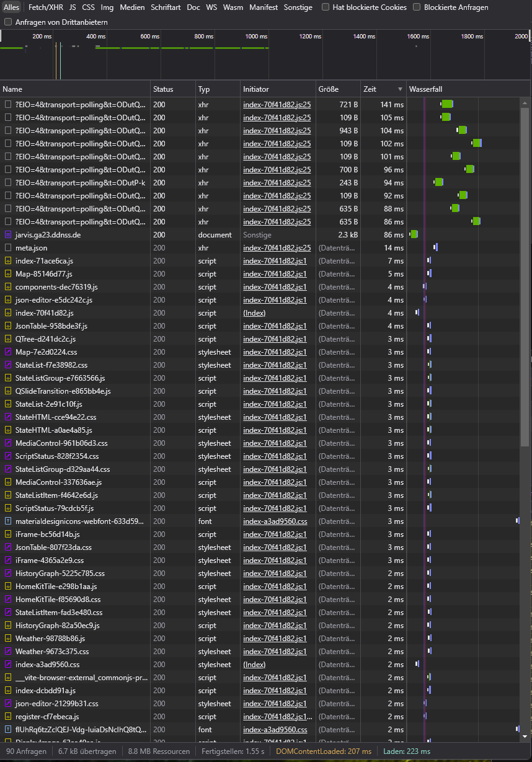Viewport: 532px width, 762px height.
Task: Sort by the Name column header
Action: point(76,89)
